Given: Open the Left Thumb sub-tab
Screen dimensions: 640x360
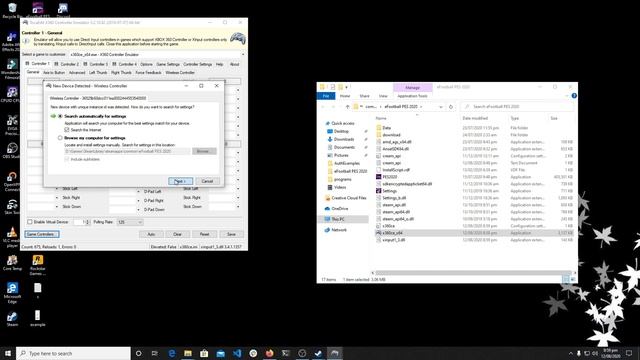Looking at the screenshot, I should [x=98, y=73].
